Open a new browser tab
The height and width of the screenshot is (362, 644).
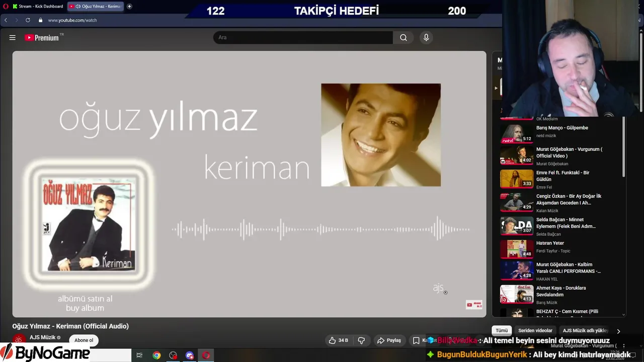pyautogui.click(x=129, y=7)
